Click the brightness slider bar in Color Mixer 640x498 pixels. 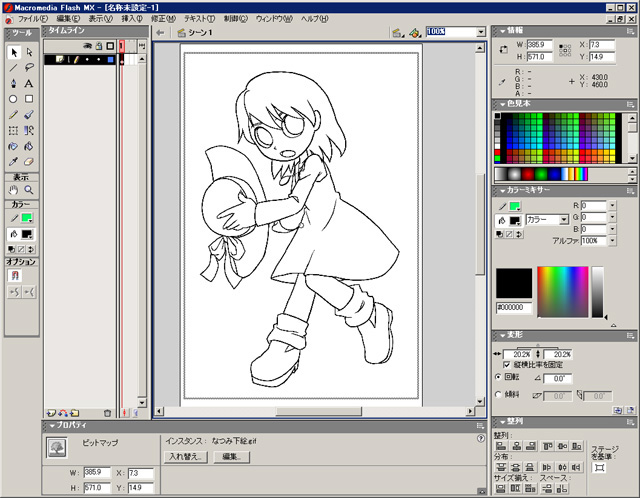[598, 292]
